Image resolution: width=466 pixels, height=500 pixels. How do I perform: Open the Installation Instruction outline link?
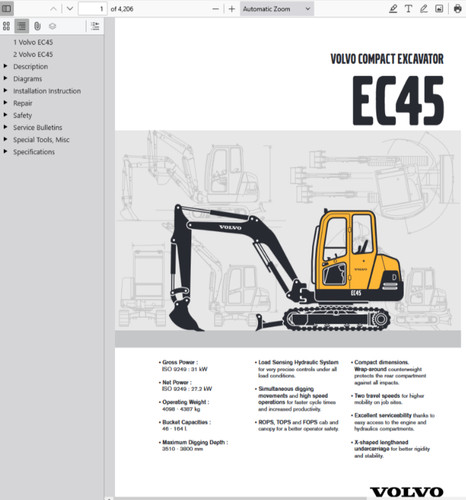pyautogui.click(x=47, y=91)
